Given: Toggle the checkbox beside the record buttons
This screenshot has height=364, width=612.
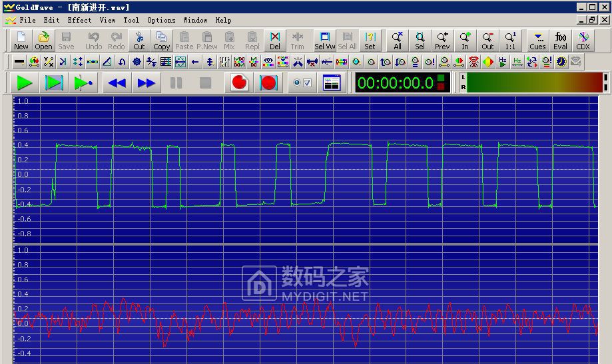Looking at the screenshot, I should click(307, 83).
